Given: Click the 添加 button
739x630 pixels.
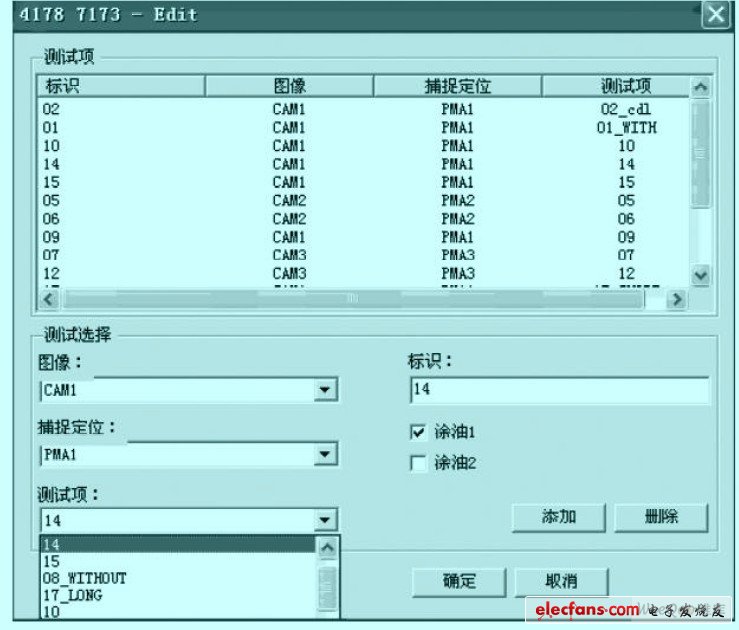Looking at the screenshot, I should point(559,517).
